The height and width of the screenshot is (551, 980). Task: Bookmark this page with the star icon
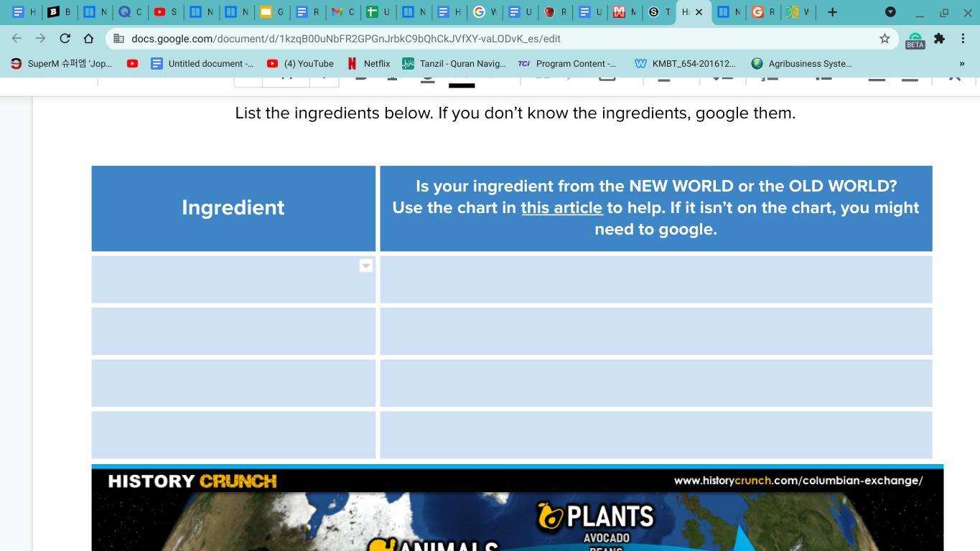pyautogui.click(x=885, y=39)
